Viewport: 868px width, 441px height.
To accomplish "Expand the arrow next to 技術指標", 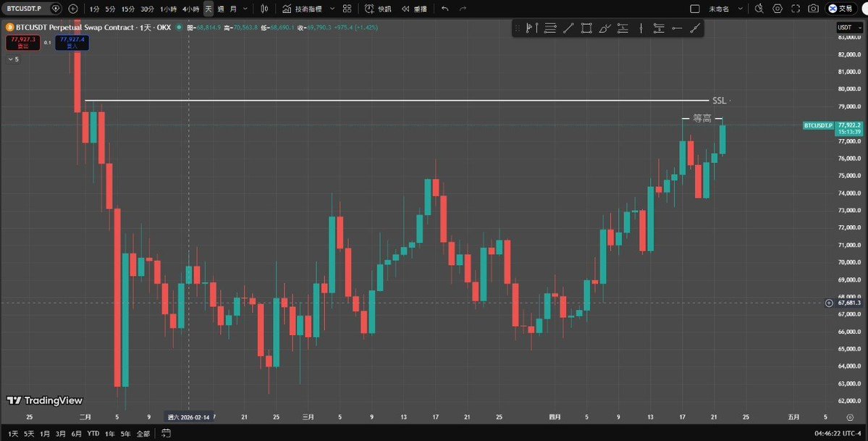I will coord(332,9).
